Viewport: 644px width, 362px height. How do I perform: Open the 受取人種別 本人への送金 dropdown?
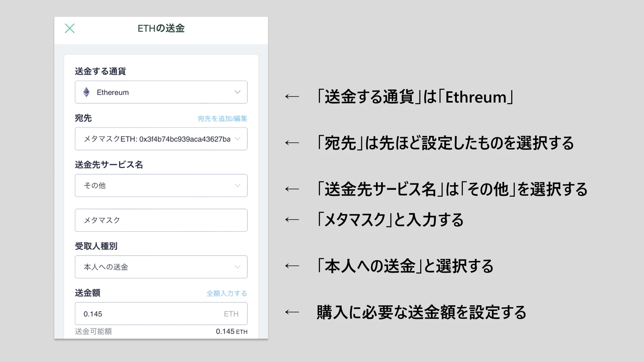click(x=161, y=267)
